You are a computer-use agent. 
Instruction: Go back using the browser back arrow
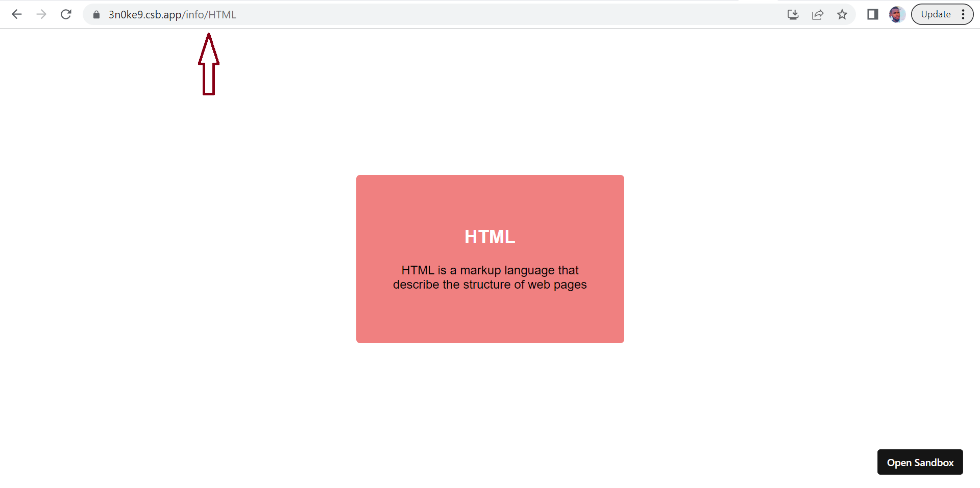click(17, 14)
